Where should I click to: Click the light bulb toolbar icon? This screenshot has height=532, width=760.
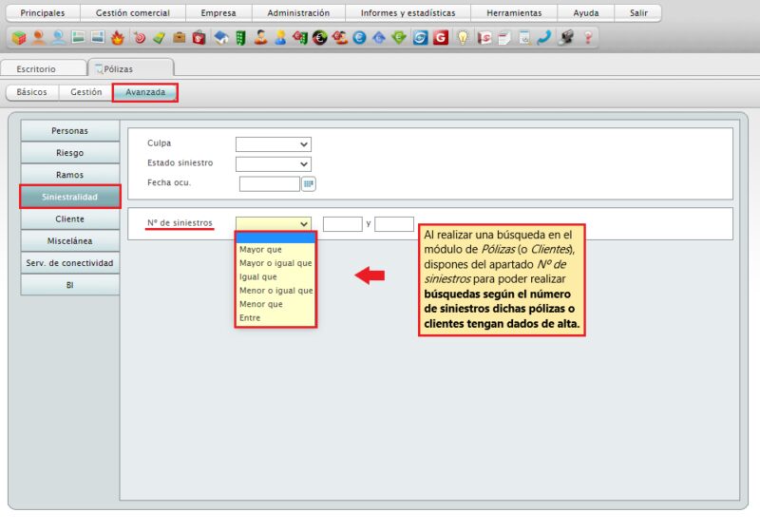pyautogui.click(x=463, y=38)
